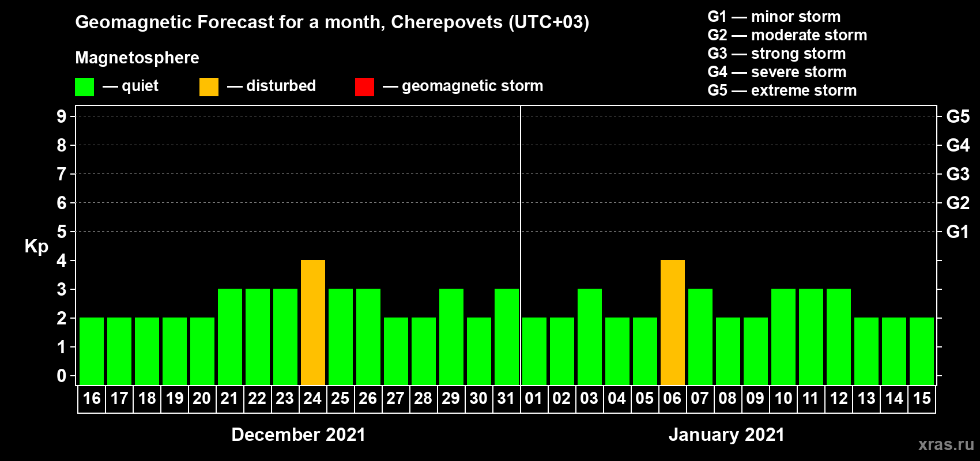Click the green quiet legend swatch
Screen dimensions: 980x461
[x=85, y=87]
